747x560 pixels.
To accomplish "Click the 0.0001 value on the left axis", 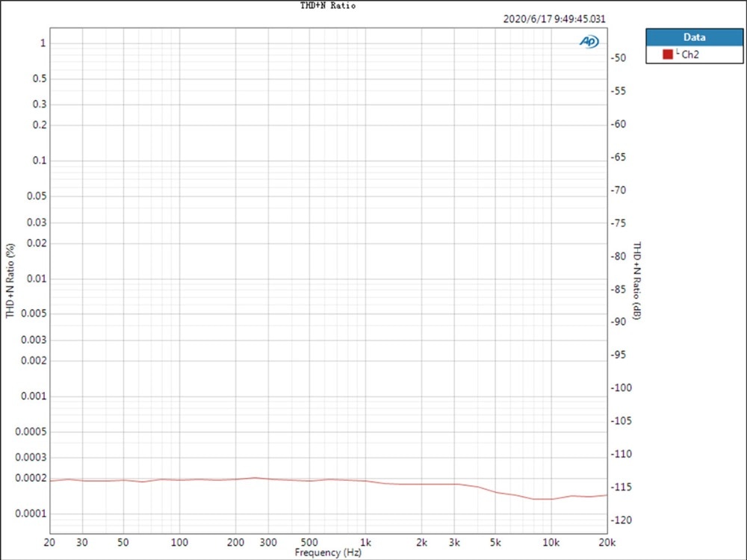I will [x=30, y=513].
